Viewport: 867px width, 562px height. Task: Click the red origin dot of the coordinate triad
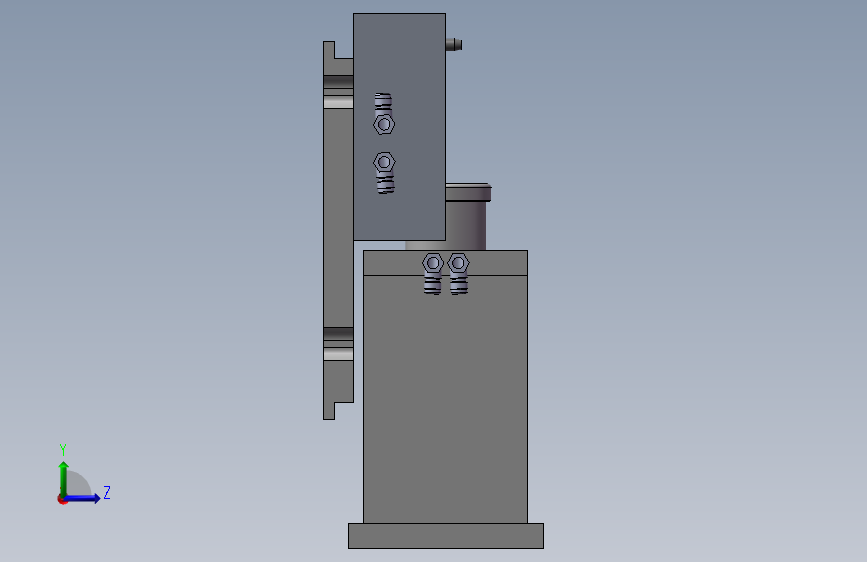62,500
